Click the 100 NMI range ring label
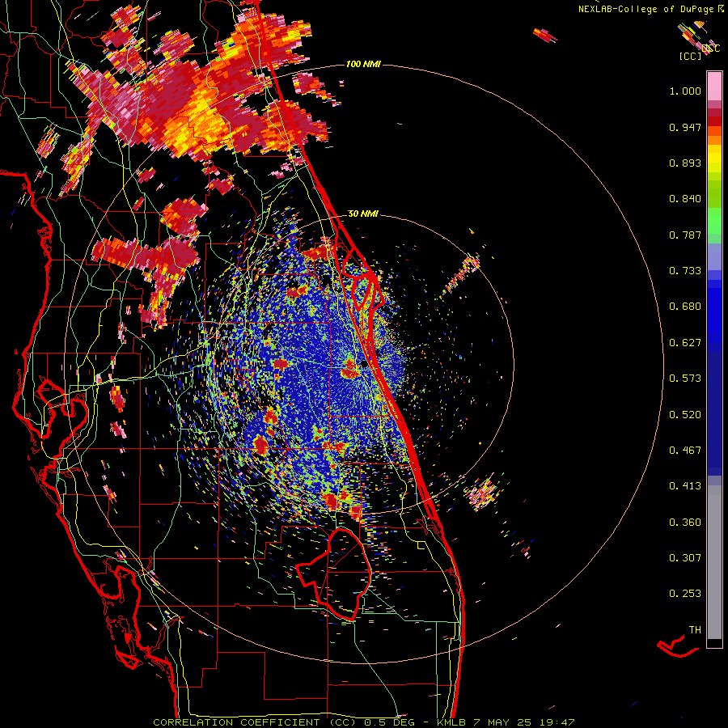Screen dimensions: 728x728 pyautogui.click(x=363, y=64)
